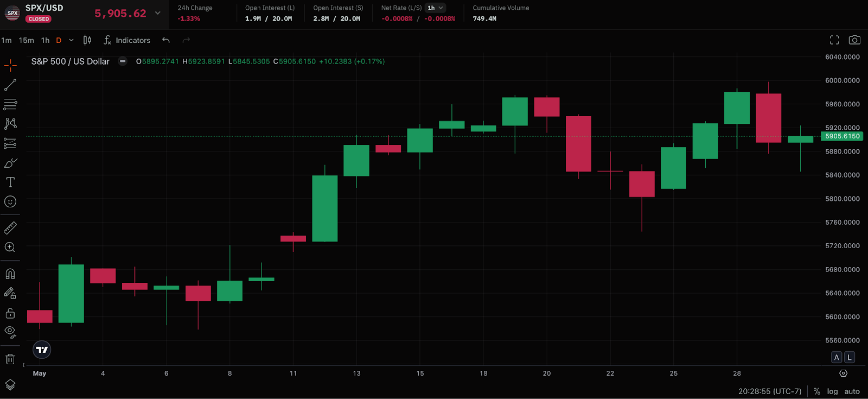Viewport: 868px width, 399px height.
Task: Switch to the 1m timeframe
Action: coord(7,40)
